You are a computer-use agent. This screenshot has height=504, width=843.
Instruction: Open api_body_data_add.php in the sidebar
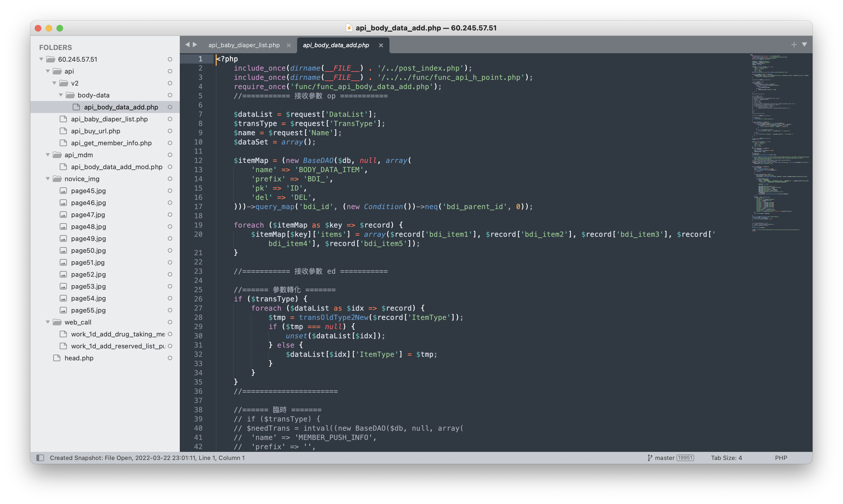121,107
